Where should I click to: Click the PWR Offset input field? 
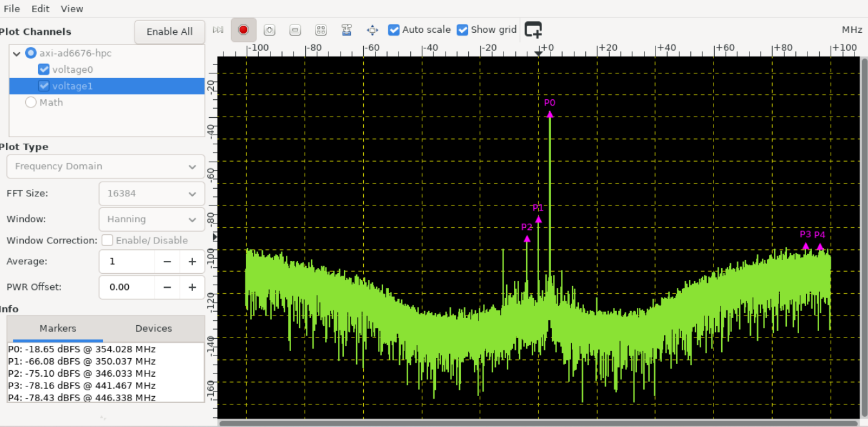(127, 287)
